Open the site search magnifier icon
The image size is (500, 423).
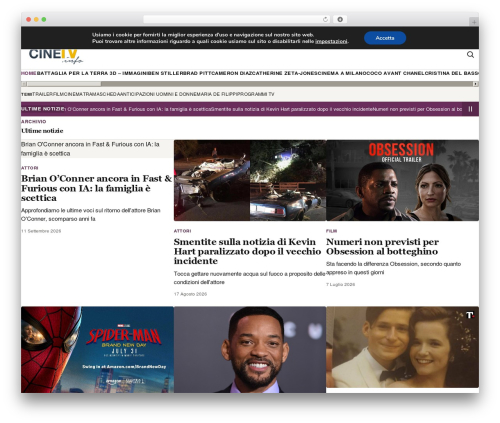470,55
